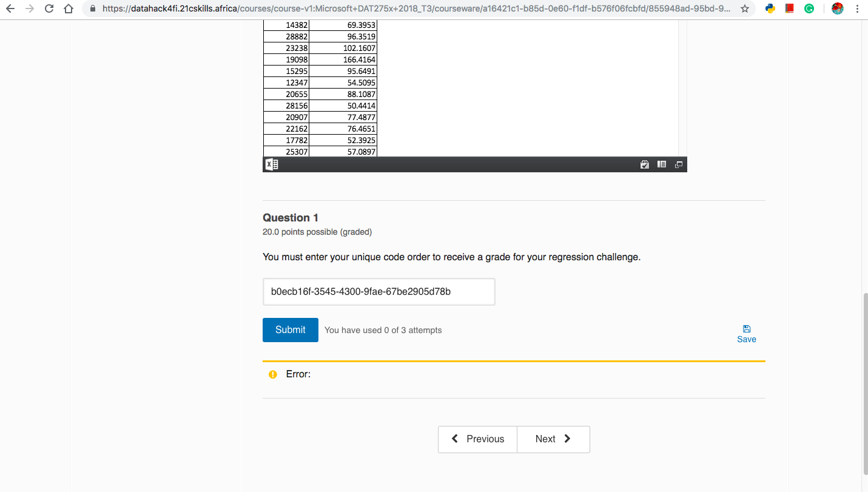Select the cell containing 166.4164
The image size is (868, 492).
coord(343,59)
